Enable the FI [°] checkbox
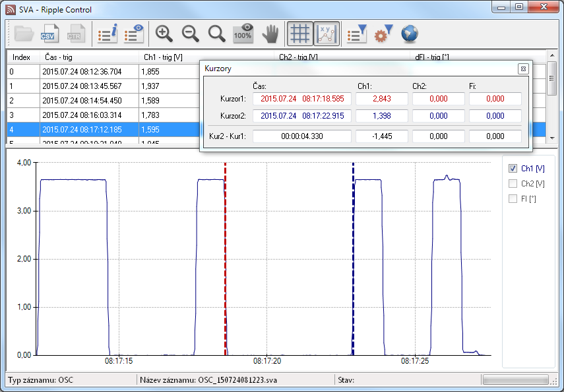This screenshot has height=392, width=564. (513, 199)
